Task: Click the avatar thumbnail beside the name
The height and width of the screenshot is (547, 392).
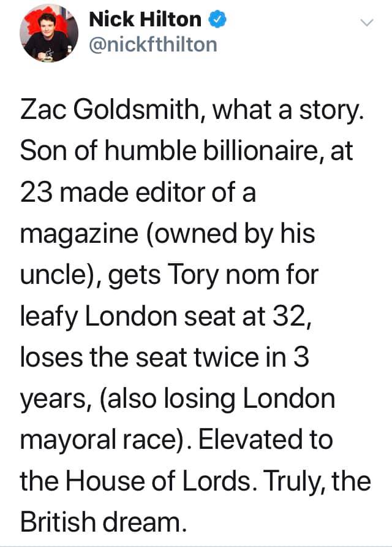Action: (x=47, y=33)
